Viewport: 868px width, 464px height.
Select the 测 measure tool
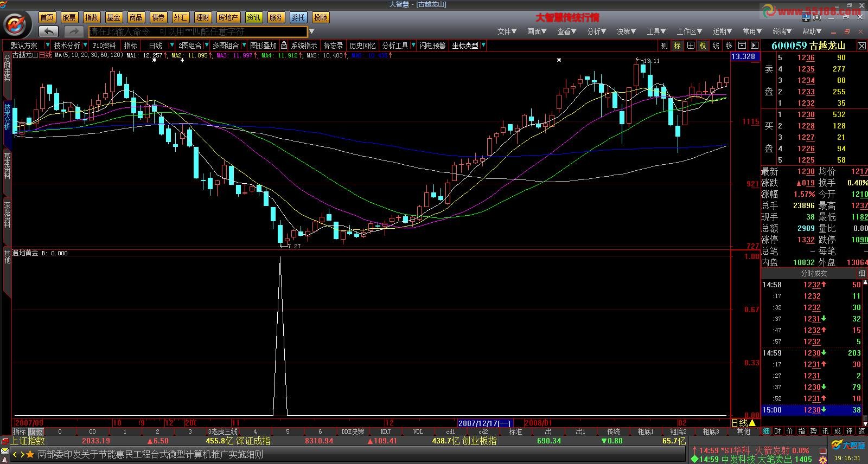664,46
